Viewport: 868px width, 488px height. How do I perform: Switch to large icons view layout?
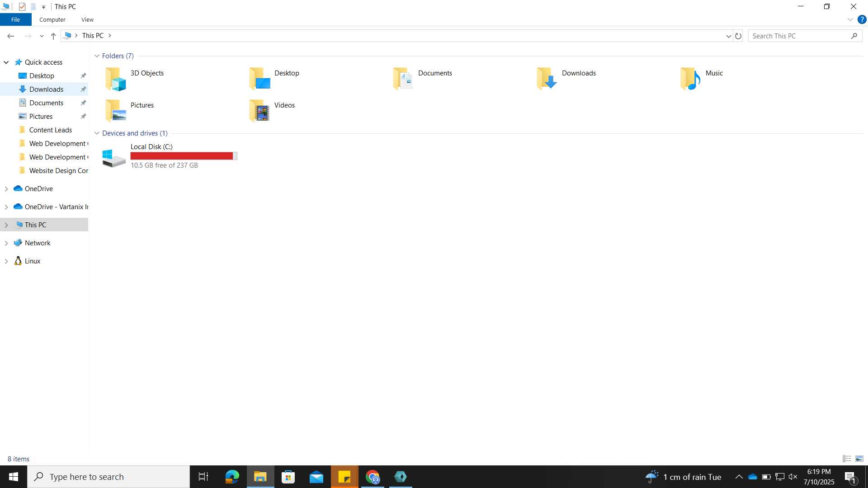(x=859, y=459)
